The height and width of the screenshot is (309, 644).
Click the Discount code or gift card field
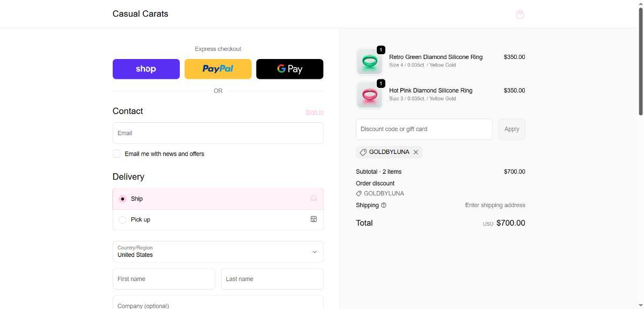click(x=424, y=129)
